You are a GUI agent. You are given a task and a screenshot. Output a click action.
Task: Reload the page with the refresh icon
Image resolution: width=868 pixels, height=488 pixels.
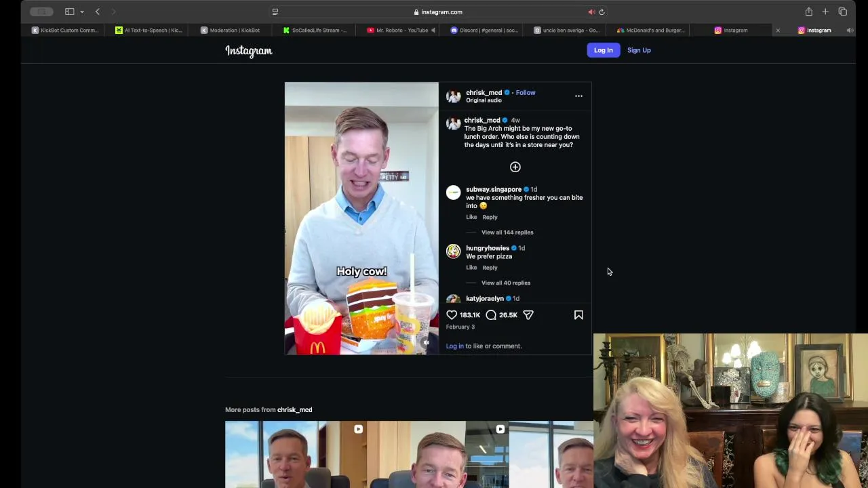pyautogui.click(x=601, y=12)
